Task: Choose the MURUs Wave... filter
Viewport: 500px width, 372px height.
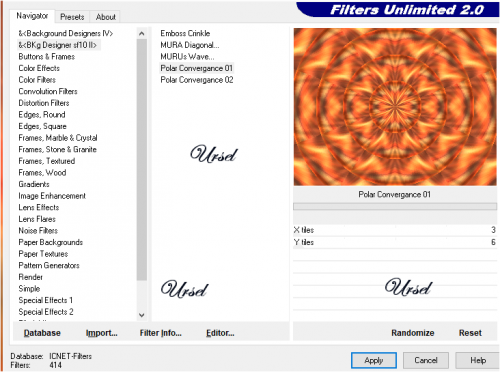Action: pos(187,57)
